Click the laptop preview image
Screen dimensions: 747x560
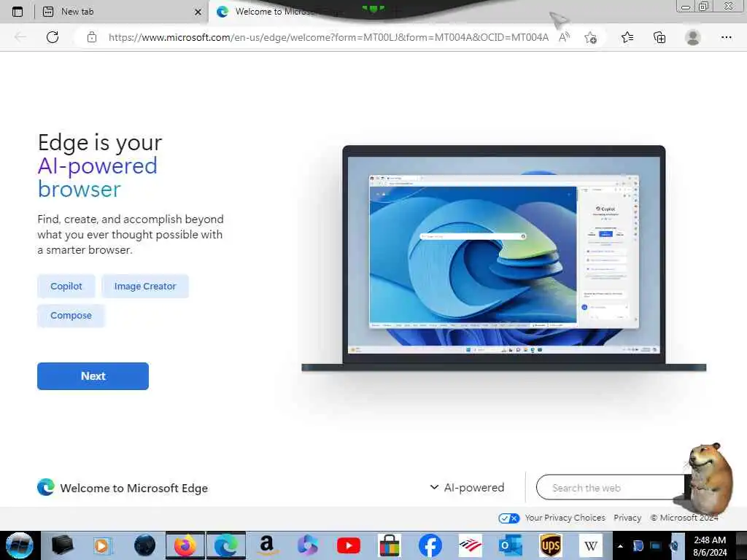(x=503, y=258)
